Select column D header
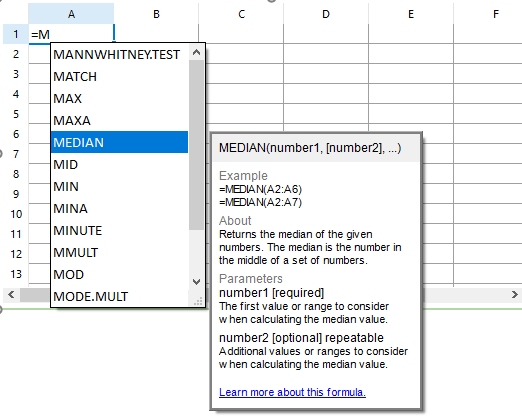 [x=326, y=14]
